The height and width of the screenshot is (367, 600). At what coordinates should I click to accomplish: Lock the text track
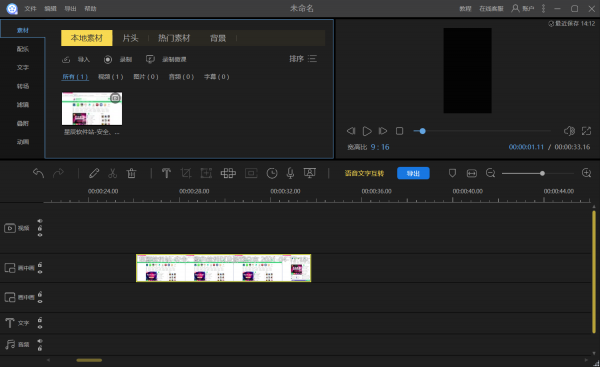point(40,320)
